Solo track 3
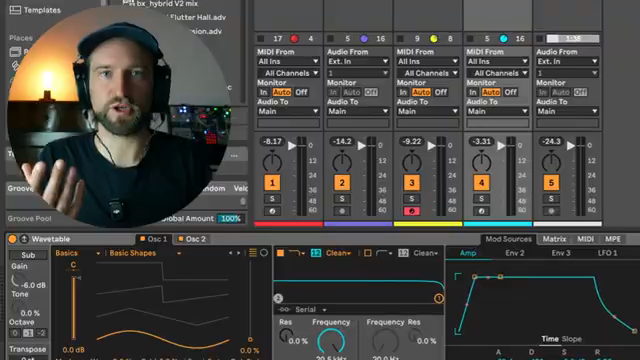The height and width of the screenshot is (360, 640). [x=411, y=199]
